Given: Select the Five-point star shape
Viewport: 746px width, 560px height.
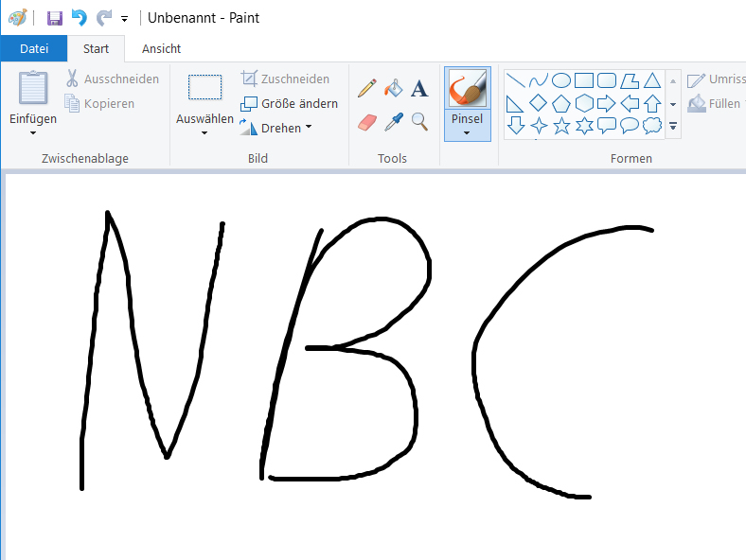Looking at the screenshot, I should (561, 126).
